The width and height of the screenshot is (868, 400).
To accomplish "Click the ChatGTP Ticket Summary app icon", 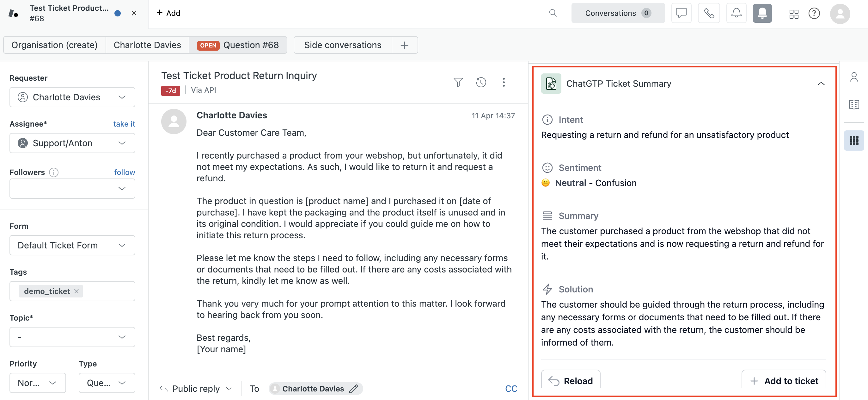I will (x=551, y=84).
